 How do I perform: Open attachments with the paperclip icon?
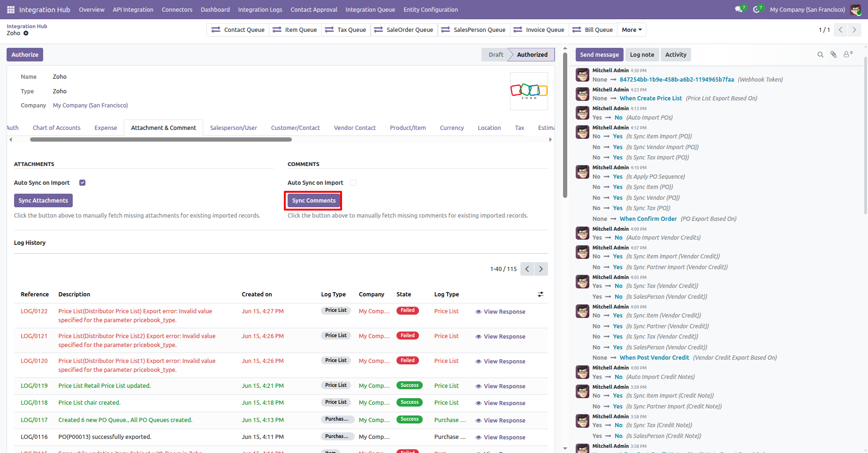(x=834, y=55)
